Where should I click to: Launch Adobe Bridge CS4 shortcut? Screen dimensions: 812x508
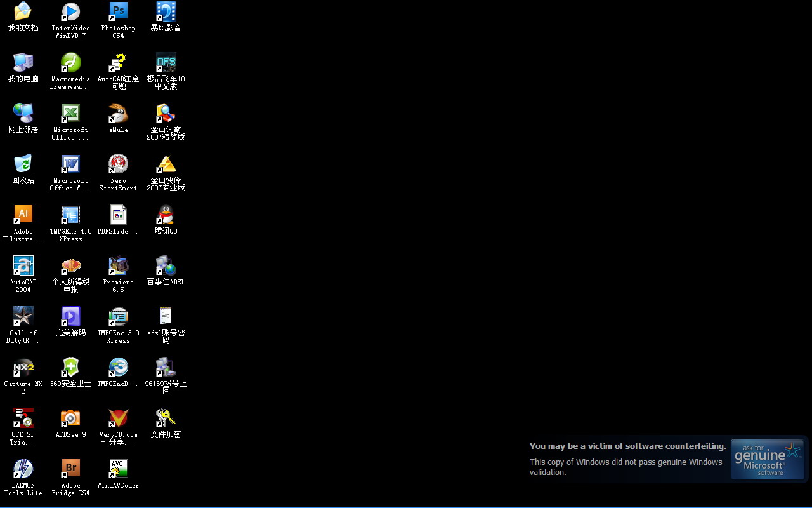(x=70, y=469)
